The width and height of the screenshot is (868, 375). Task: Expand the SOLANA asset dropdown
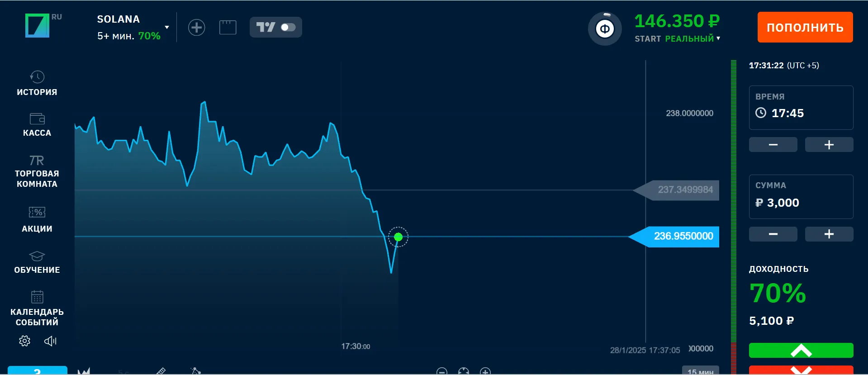[167, 28]
